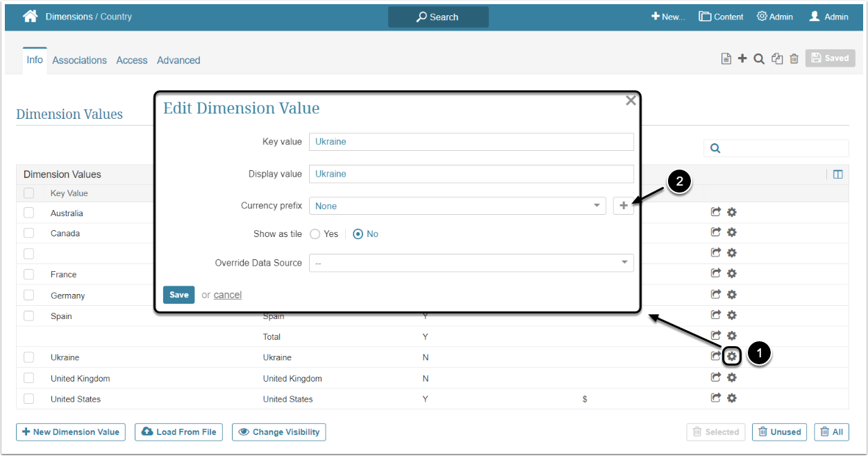Add a new currency prefix with the plus button
The image size is (868, 456).
point(624,206)
